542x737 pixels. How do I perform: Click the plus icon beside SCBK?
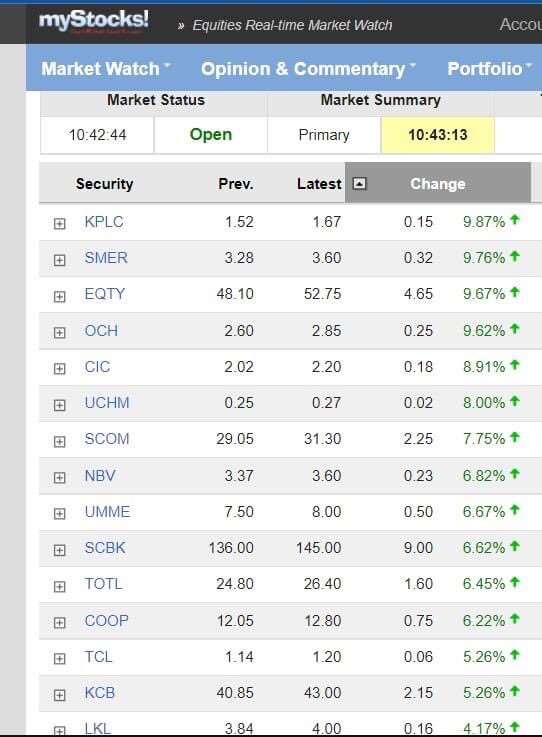[x=59, y=550]
